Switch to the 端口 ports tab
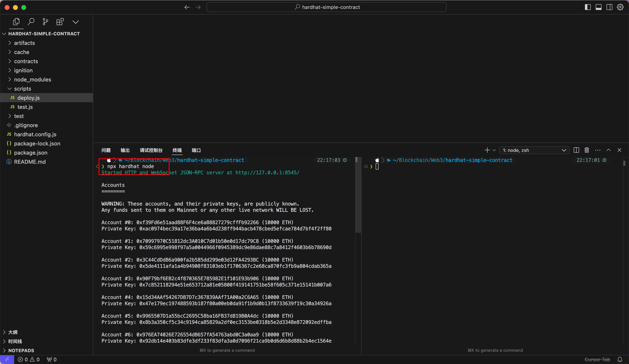Image resolution: width=629 pixels, height=364 pixels. (x=196, y=150)
